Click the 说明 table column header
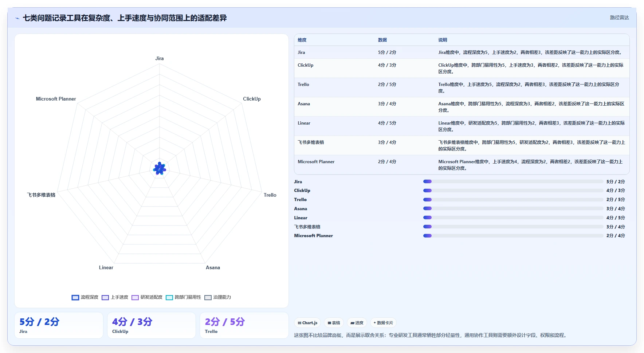This screenshot has height=353, width=644. pyautogui.click(x=443, y=40)
